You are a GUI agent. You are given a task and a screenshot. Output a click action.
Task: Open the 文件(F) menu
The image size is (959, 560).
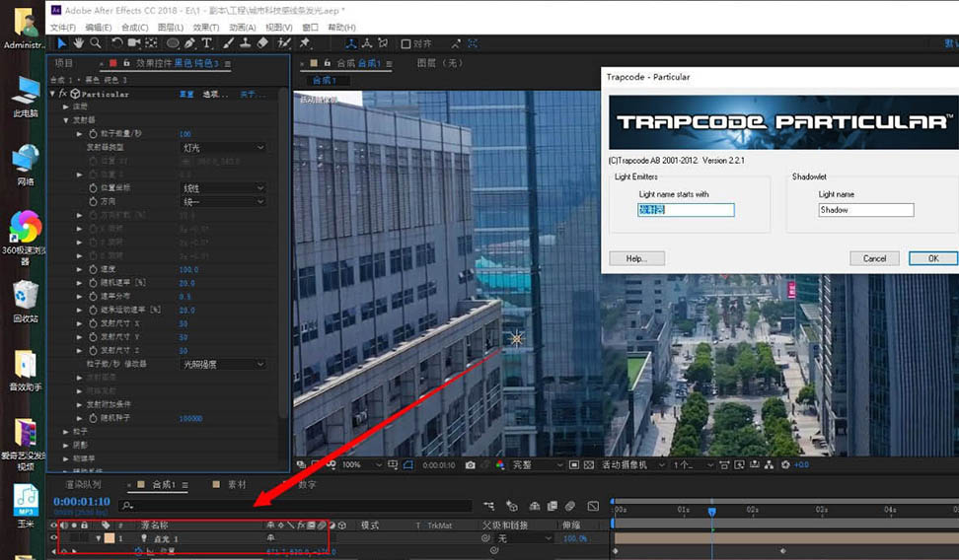[x=63, y=27]
